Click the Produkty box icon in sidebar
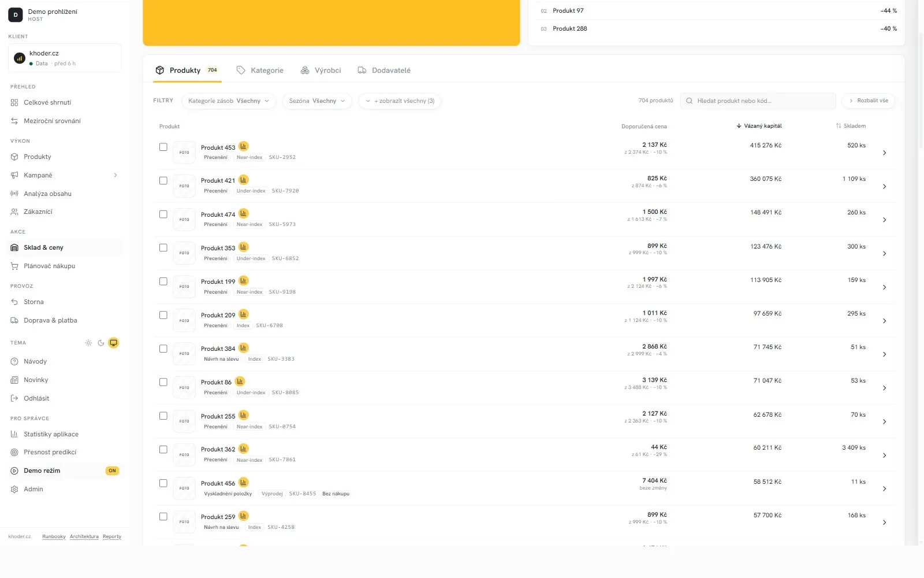924x578 pixels. click(x=14, y=157)
